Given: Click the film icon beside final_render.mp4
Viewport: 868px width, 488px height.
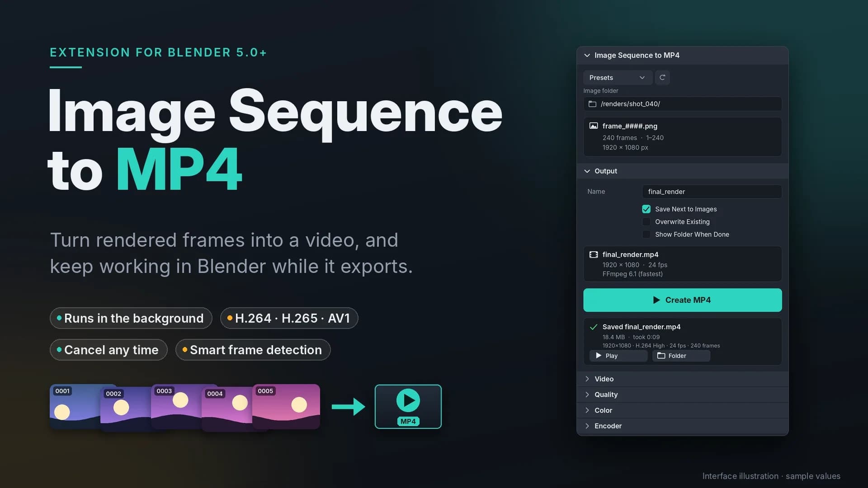Looking at the screenshot, I should click(x=594, y=254).
